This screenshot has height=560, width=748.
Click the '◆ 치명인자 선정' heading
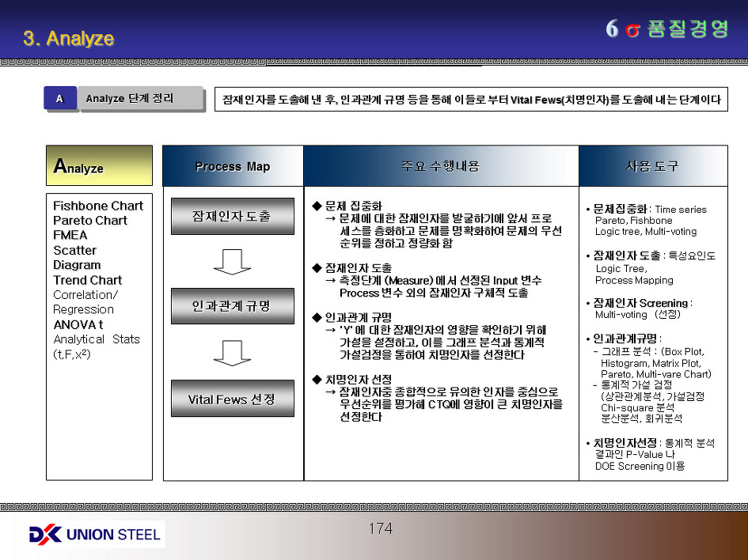pyautogui.click(x=351, y=380)
